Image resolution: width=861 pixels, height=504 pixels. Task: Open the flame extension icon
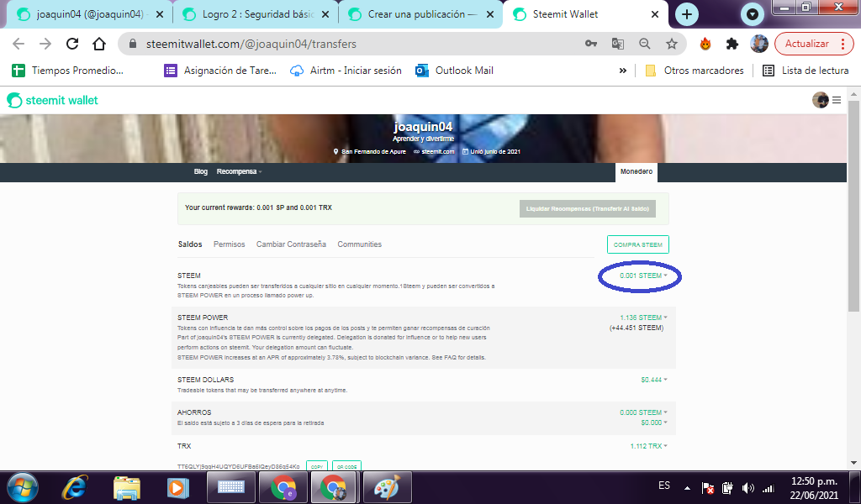[x=705, y=44]
